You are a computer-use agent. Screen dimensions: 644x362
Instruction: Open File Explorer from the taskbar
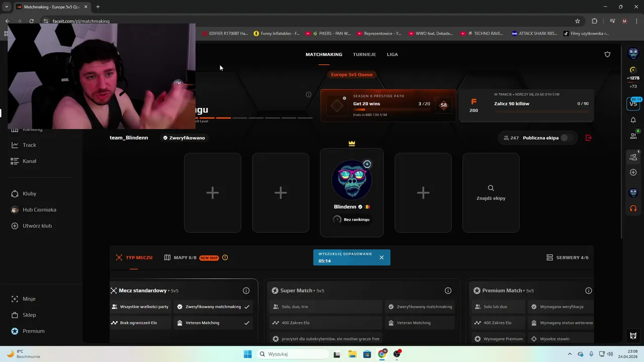pyautogui.click(x=352, y=354)
